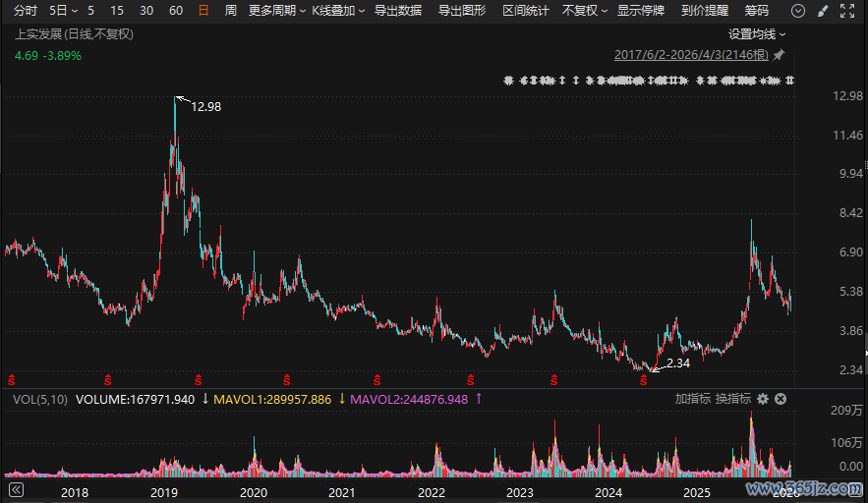868x503 pixels.
Task: Show the 筹码 chip distribution
Action: (757, 11)
